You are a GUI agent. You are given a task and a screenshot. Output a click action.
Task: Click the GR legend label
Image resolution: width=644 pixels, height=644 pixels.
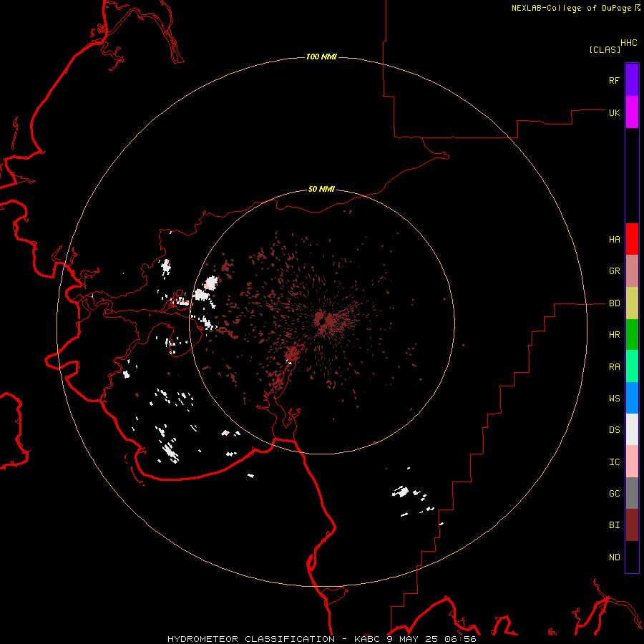(x=614, y=271)
